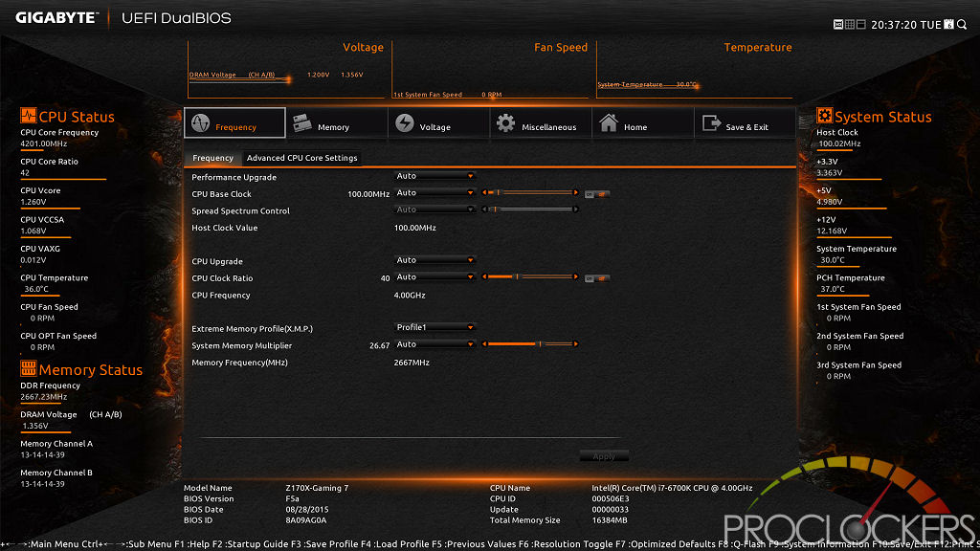Click the calendar date icon
Image resolution: width=980 pixels, height=551 pixels.
[948, 24]
